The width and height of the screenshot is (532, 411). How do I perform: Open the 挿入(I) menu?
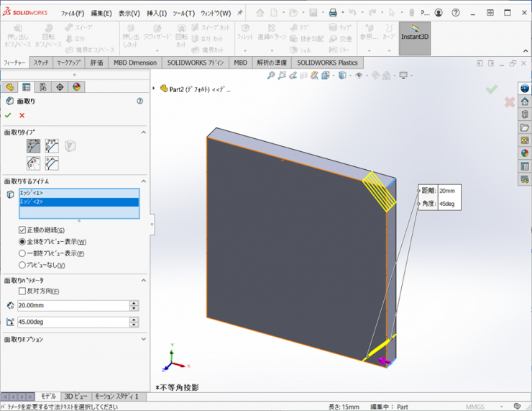click(x=156, y=13)
